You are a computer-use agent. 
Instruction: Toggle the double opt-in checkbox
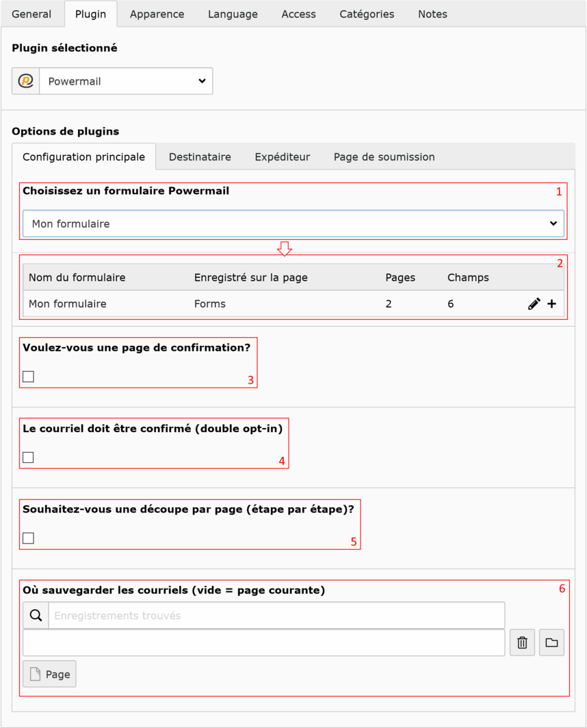28,457
